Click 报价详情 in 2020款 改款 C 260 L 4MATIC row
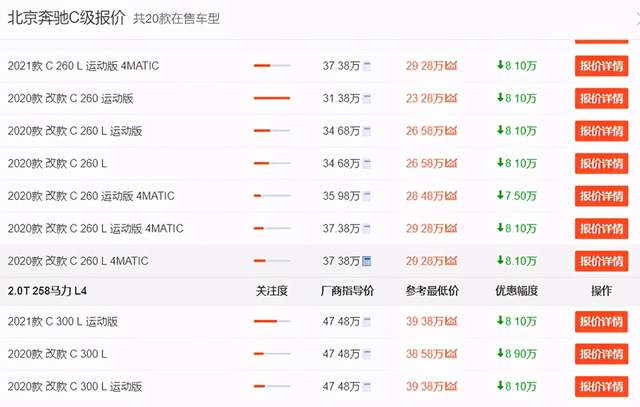Screen dimensions: 640x407 (x=601, y=261)
